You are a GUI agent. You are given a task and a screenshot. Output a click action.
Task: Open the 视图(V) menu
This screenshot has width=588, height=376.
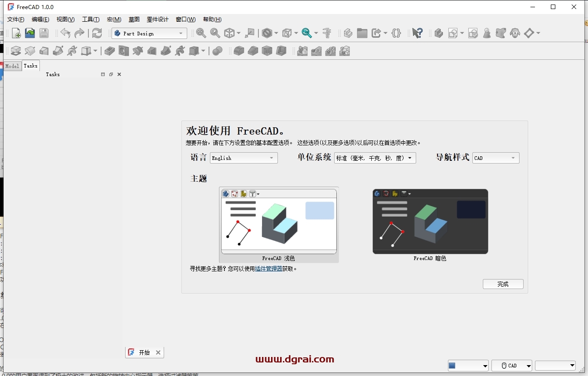65,19
